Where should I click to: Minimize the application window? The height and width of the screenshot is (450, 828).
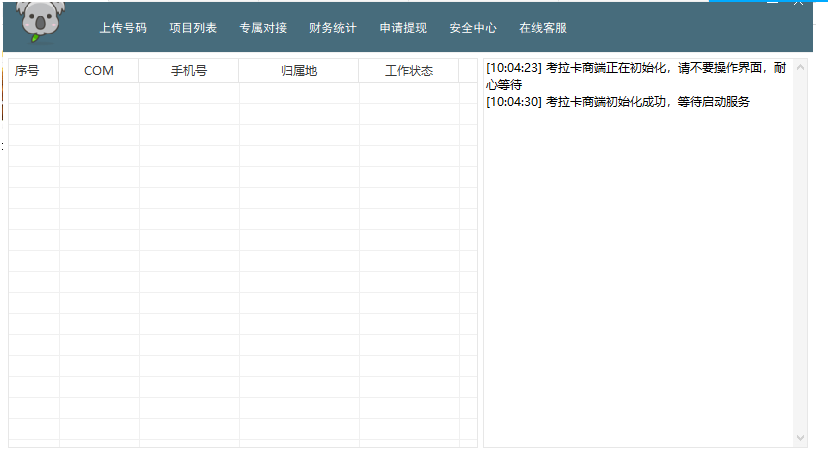coord(770,3)
